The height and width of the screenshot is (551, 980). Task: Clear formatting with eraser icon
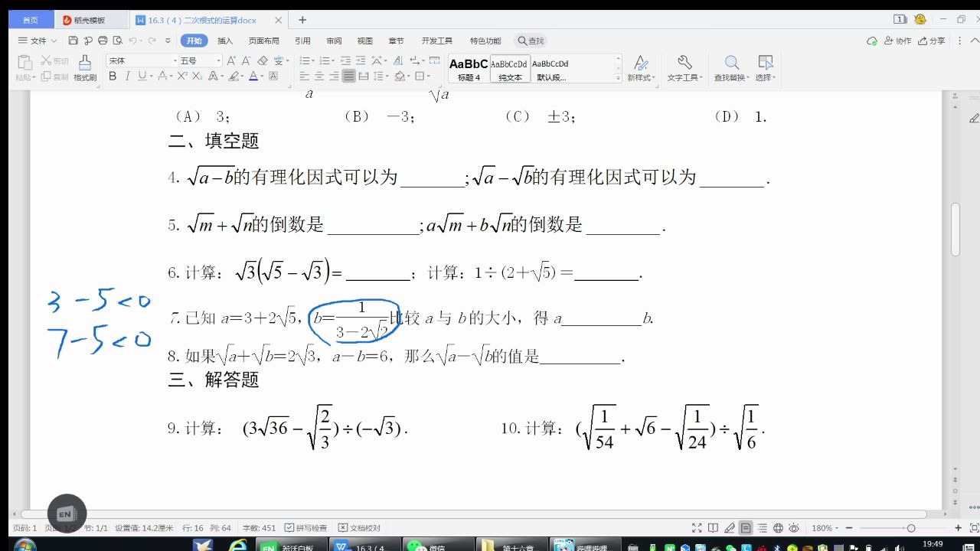point(263,60)
